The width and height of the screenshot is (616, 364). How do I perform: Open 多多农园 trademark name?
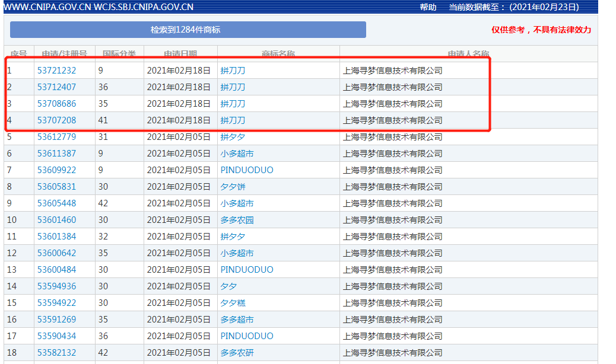click(237, 220)
